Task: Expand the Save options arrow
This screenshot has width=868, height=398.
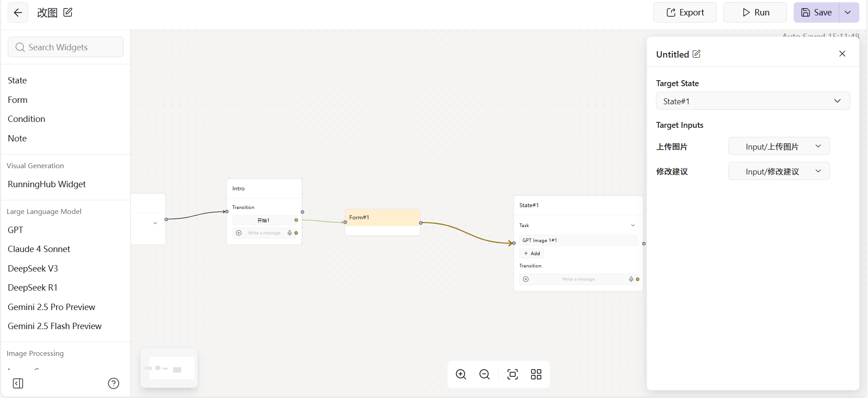Action: pyautogui.click(x=848, y=13)
